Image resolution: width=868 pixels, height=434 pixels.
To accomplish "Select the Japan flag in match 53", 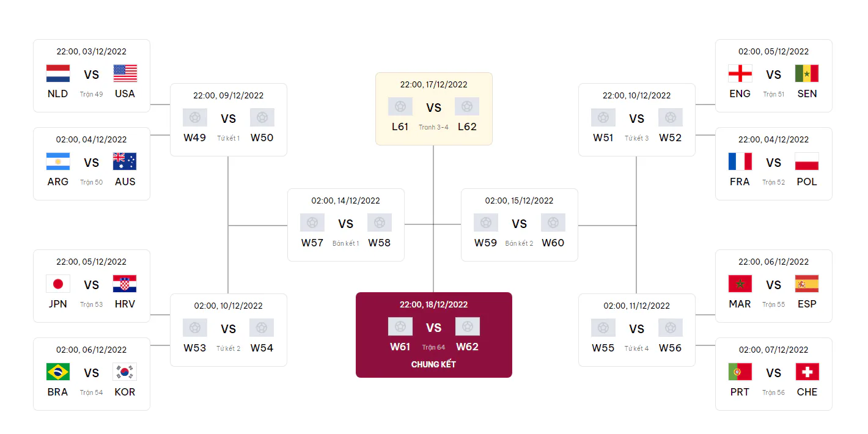I will click(x=58, y=284).
